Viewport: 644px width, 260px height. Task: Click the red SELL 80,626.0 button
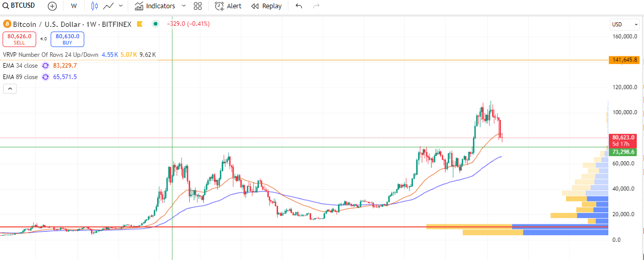19,39
